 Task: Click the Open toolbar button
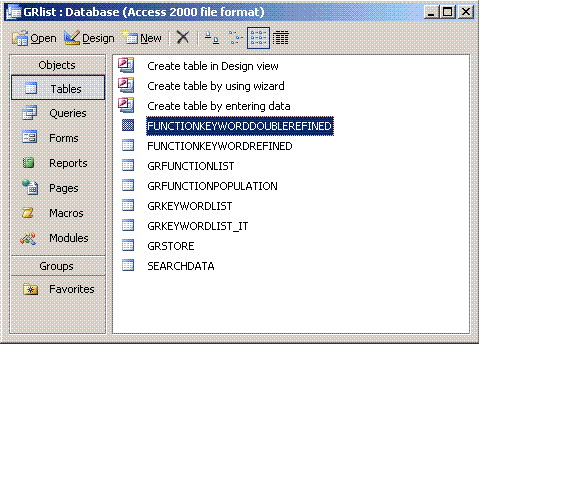point(34,38)
